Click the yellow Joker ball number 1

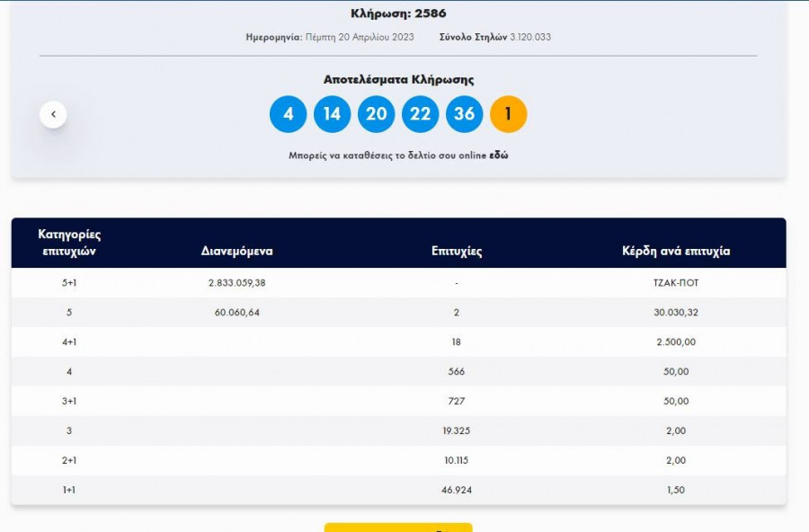pos(508,114)
